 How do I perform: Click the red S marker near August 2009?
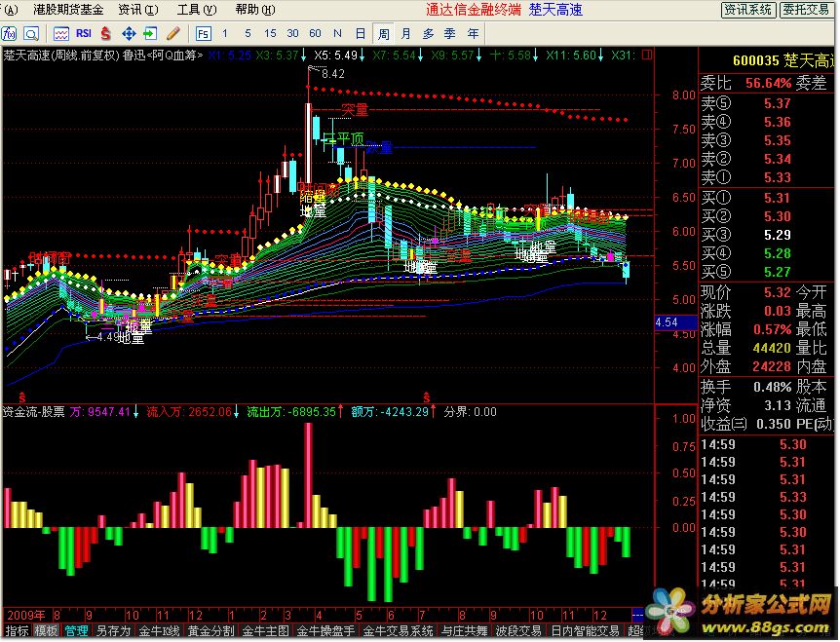pos(22,397)
